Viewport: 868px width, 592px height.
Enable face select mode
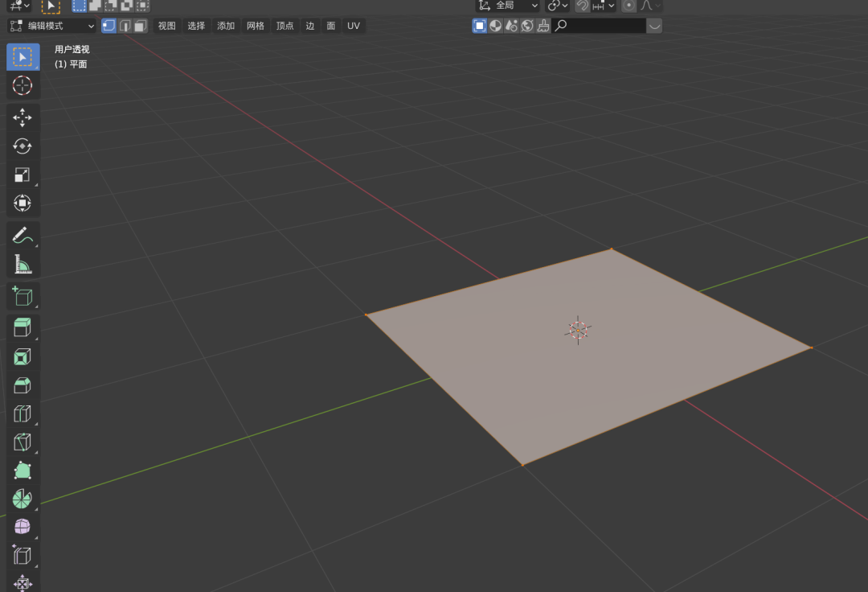point(141,26)
